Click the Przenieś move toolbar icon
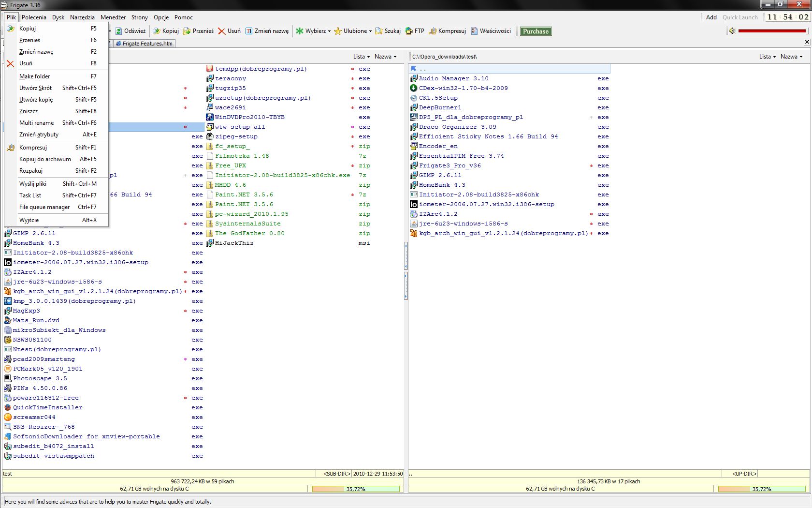The height and width of the screenshot is (508, 812). (x=187, y=31)
